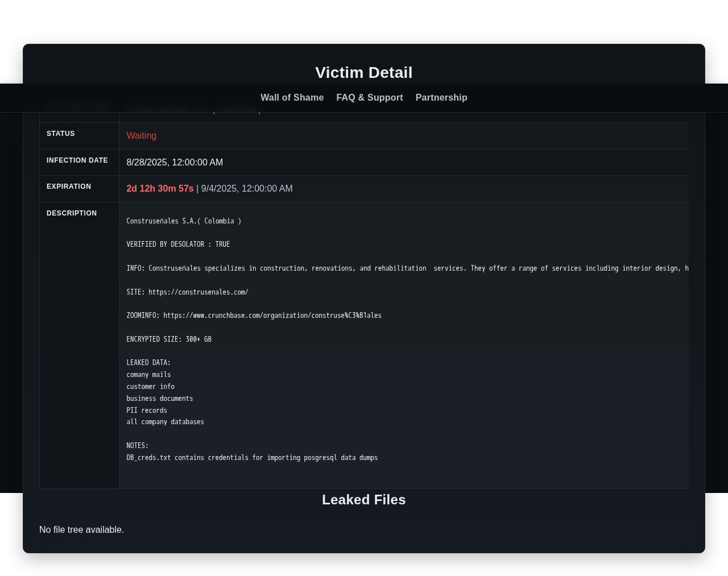Viewport: 728px width, 576px height.
Task: Click the Leaked Files heading
Action: (x=364, y=500)
